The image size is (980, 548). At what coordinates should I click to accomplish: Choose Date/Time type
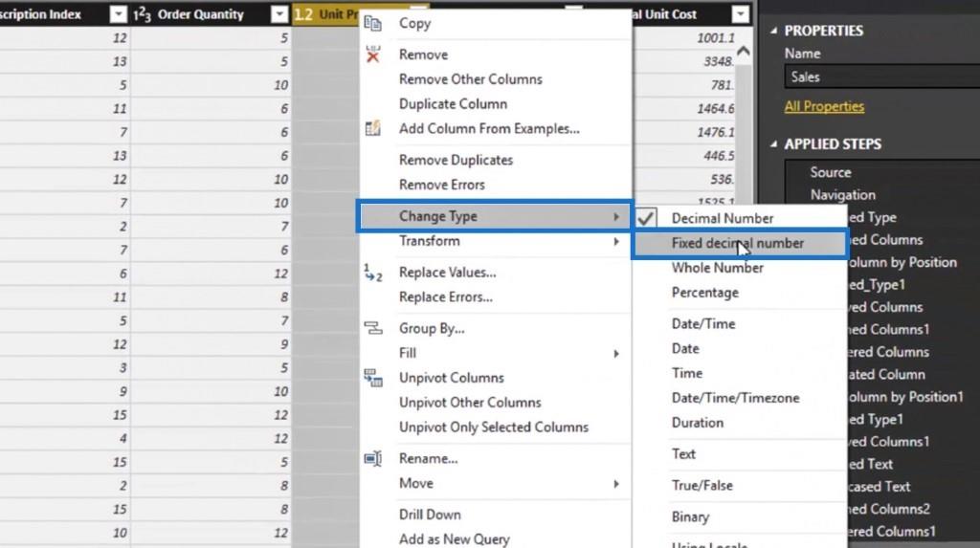point(703,323)
